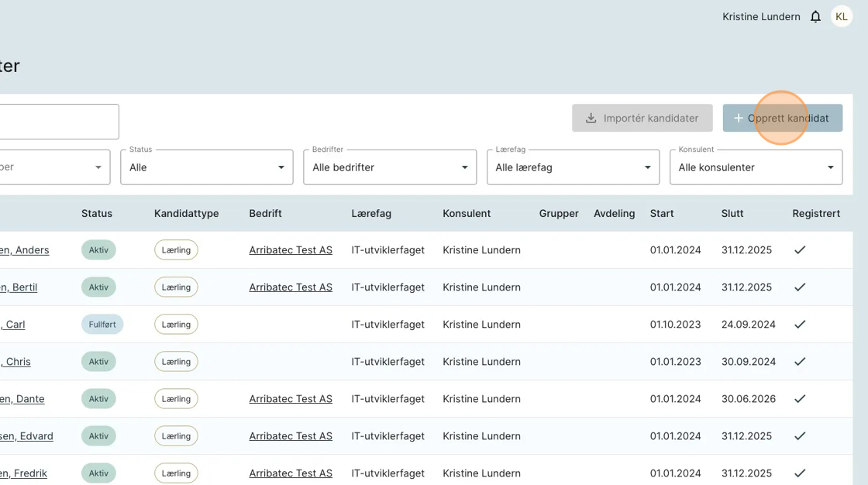Select end date 30.09.2024 in Chris row
This screenshot has width=868, height=485.
point(749,362)
